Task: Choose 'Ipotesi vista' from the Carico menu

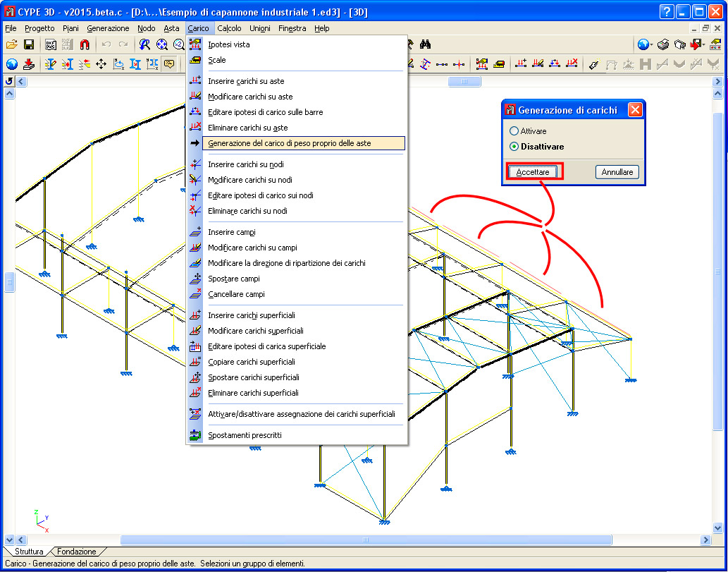Action: (x=297, y=44)
